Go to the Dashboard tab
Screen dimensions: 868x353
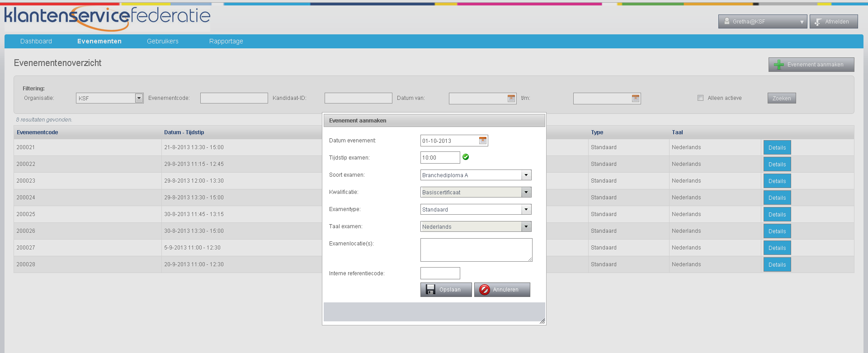click(x=36, y=41)
